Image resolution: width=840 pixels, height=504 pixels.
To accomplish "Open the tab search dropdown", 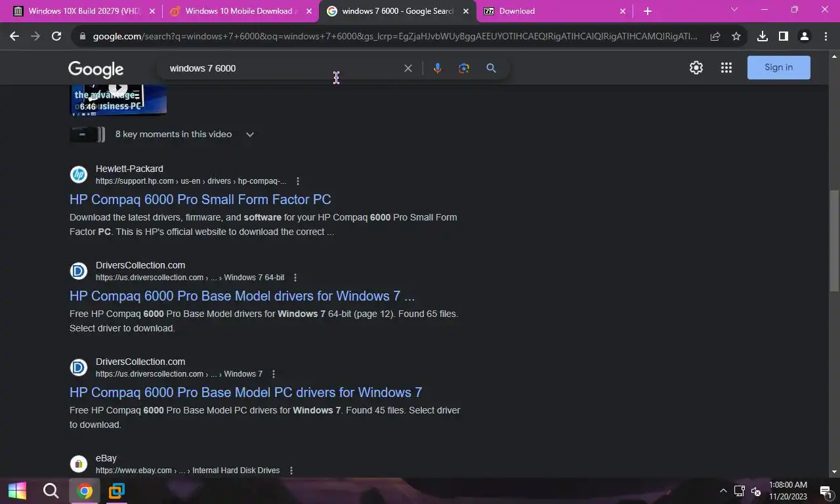I will [x=734, y=10].
